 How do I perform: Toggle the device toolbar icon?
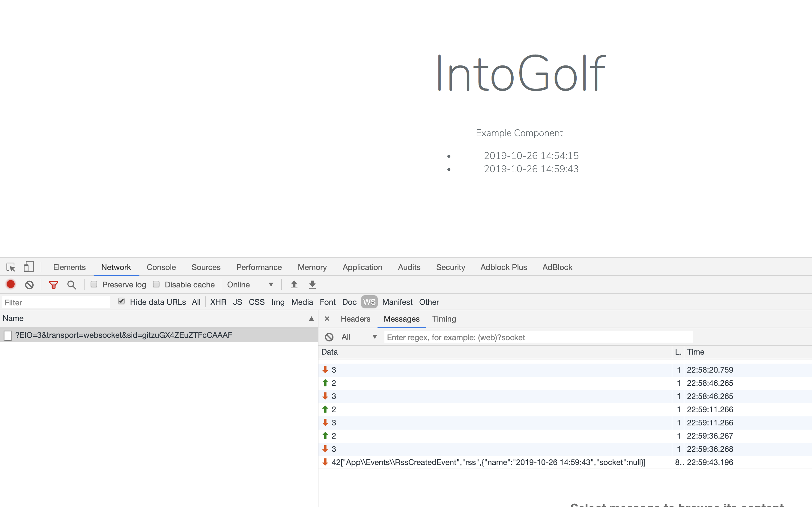click(28, 267)
